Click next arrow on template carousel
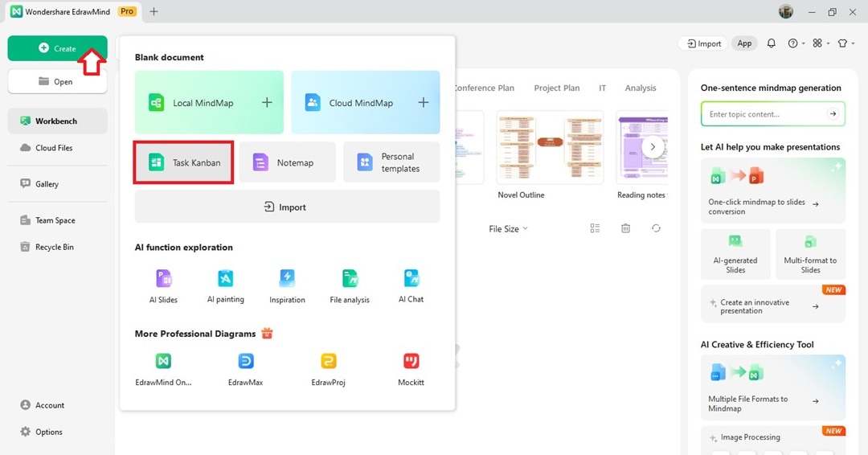Image resolution: width=868 pixels, height=455 pixels. pyautogui.click(x=653, y=146)
